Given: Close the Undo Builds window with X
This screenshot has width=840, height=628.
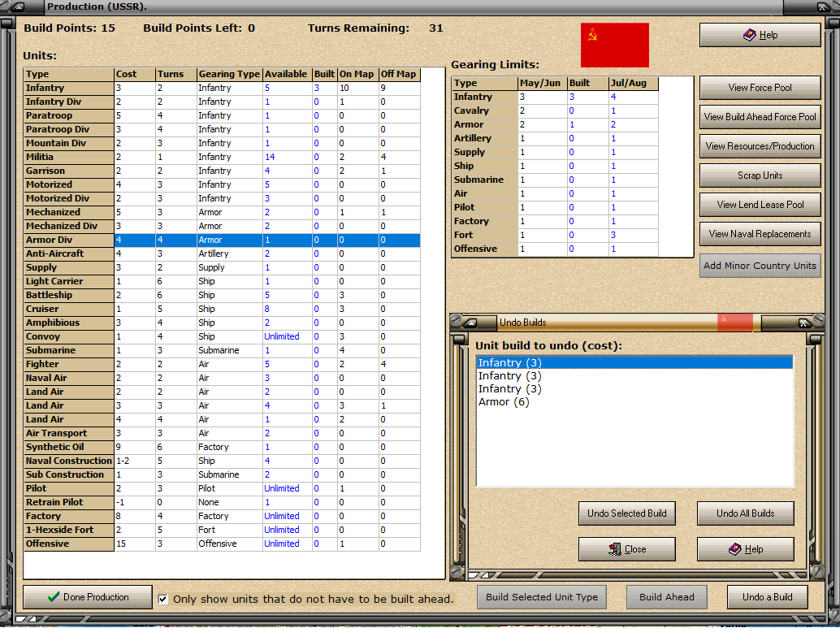Looking at the screenshot, I should coord(803,323).
